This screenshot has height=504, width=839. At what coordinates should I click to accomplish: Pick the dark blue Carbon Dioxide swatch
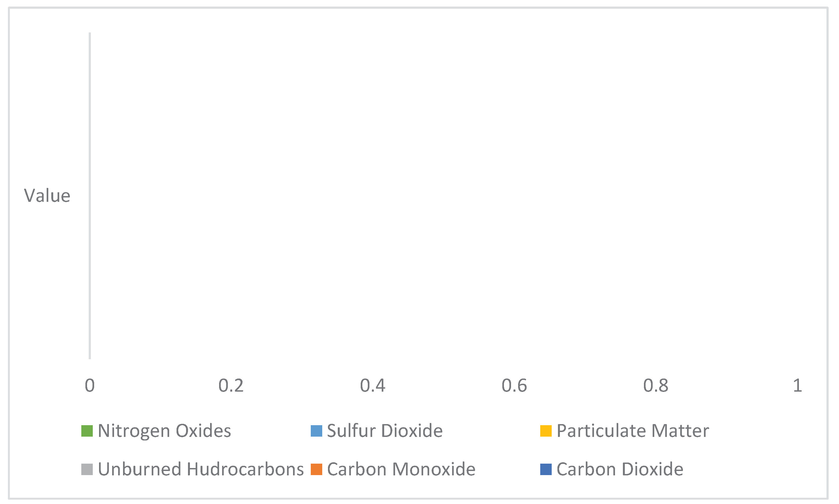tap(545, 469)
